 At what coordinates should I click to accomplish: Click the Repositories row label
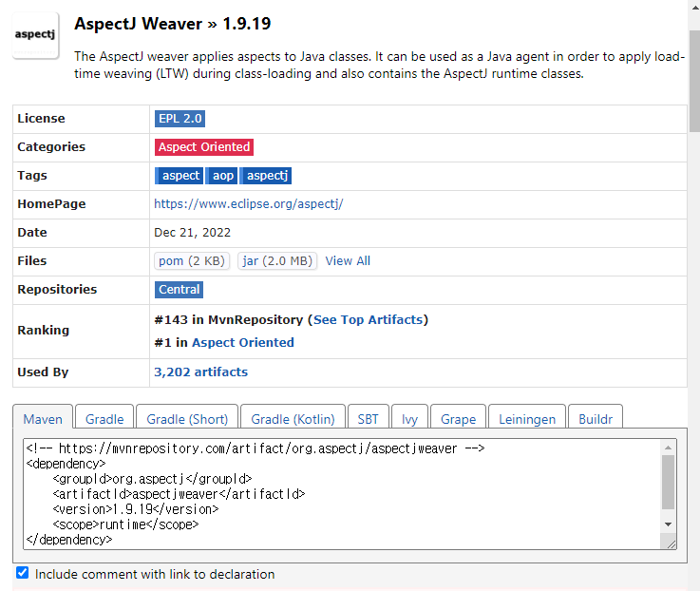point(57,290)
